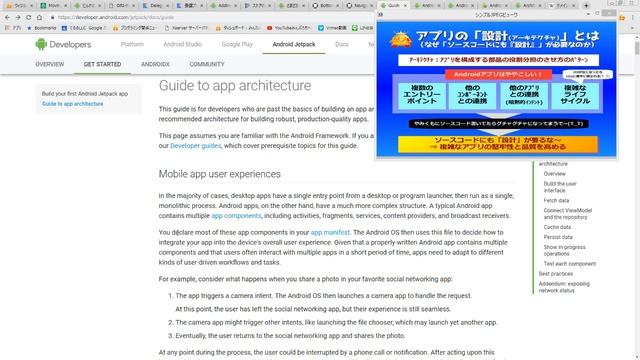The height and width of the screenshot is (360, 640).
Task: Switch to the Delay browser tab
Action: click(x=156, y=6)
